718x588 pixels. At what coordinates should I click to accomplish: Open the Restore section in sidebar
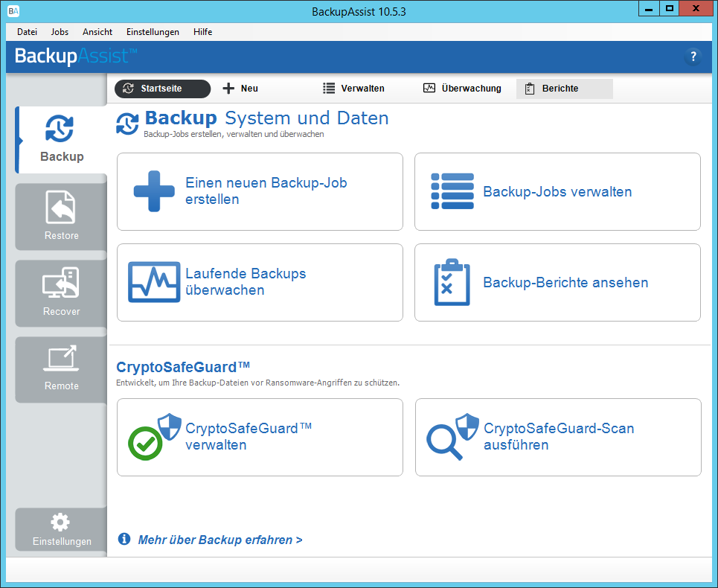(61, 208)
